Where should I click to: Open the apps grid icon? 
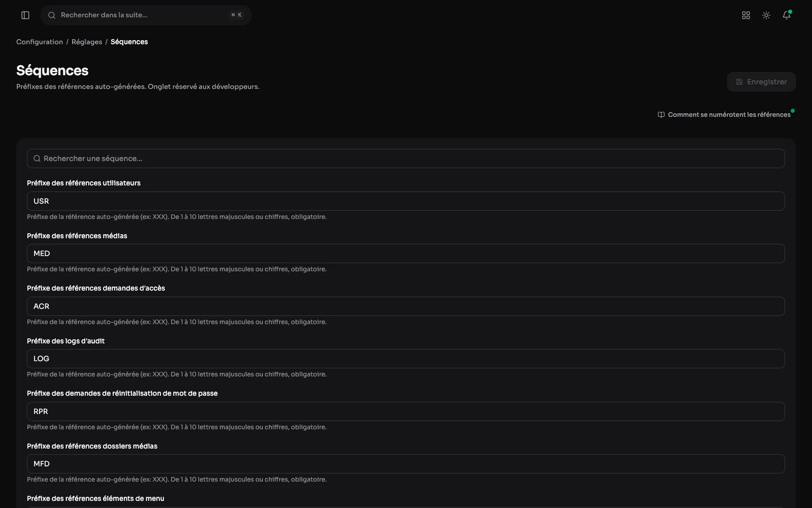[x=746, y=15]
